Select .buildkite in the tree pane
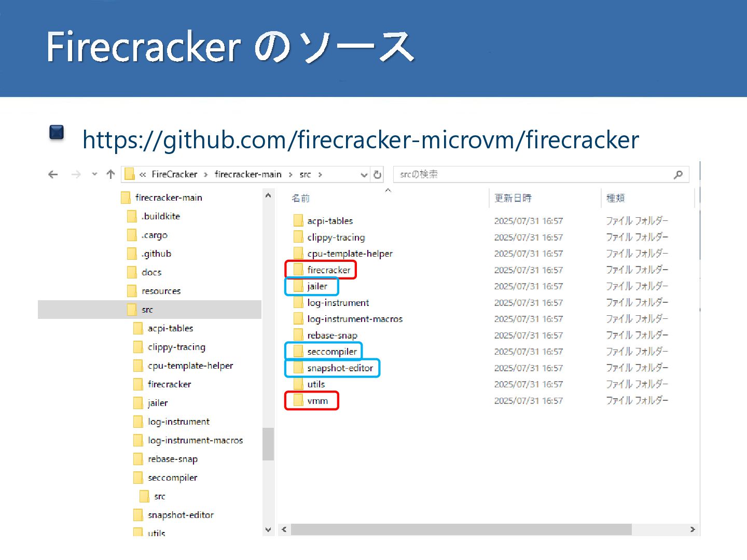747x560 pixels. tap(161, 216)
